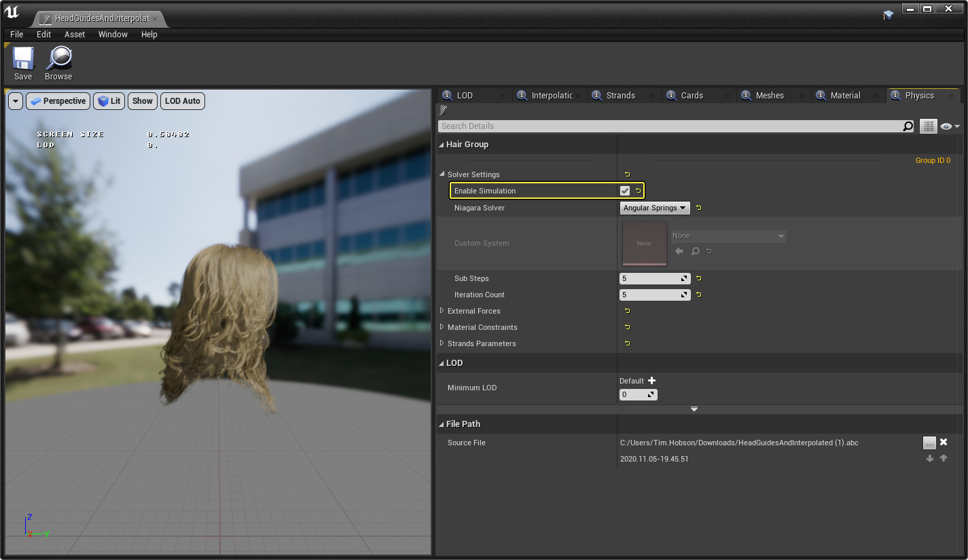Toggle the Lit view mode button
The image size is (968, 560).
109,101
